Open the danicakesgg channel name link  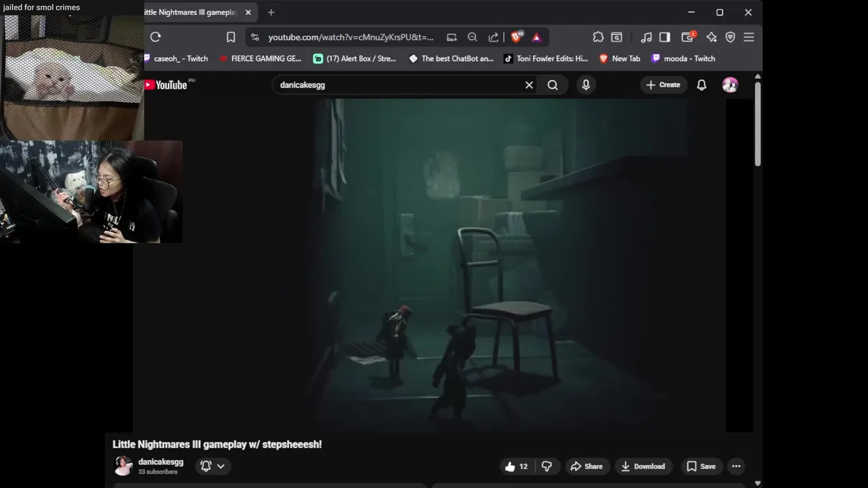pos(161,462)
